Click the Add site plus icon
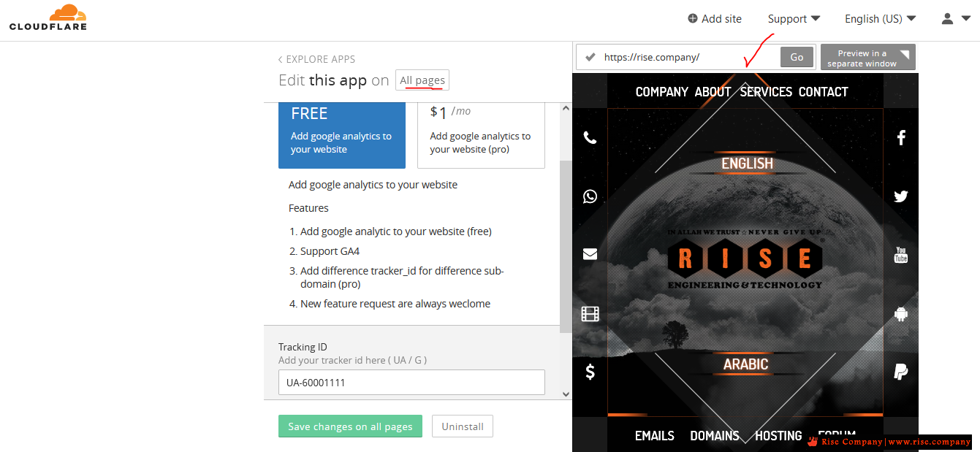Screen dimensions: 980x452 [x=693, y=18]
